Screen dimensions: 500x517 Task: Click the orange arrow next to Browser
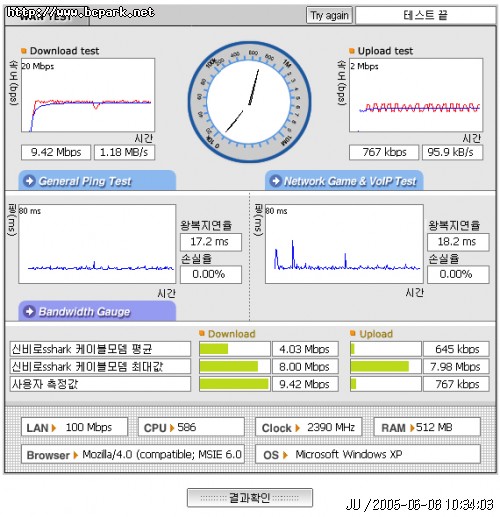tap(76, 455)
